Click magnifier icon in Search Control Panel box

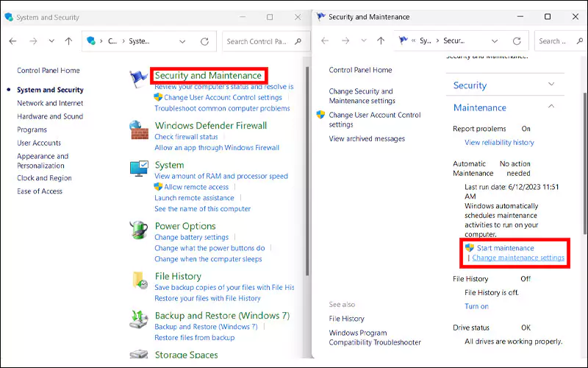(298, 41)
